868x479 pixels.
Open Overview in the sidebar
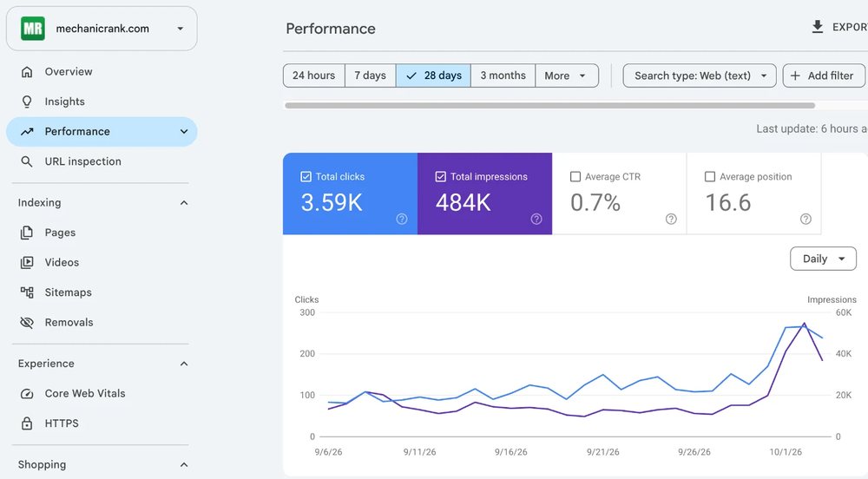102,72
